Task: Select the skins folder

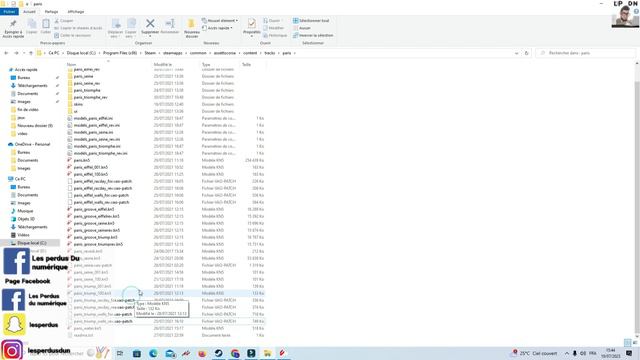Action: 78,104
